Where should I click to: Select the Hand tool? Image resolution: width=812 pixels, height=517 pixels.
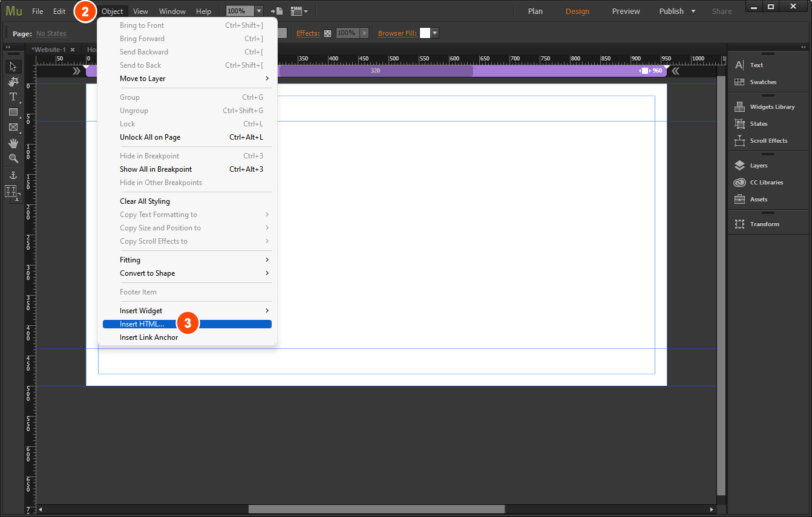point(13,143)
